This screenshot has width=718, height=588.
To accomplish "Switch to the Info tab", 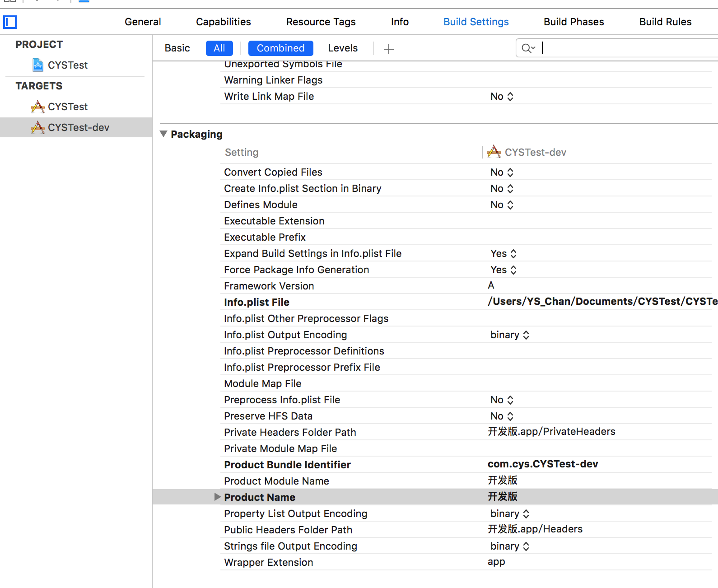I will [x=400, y=22].
